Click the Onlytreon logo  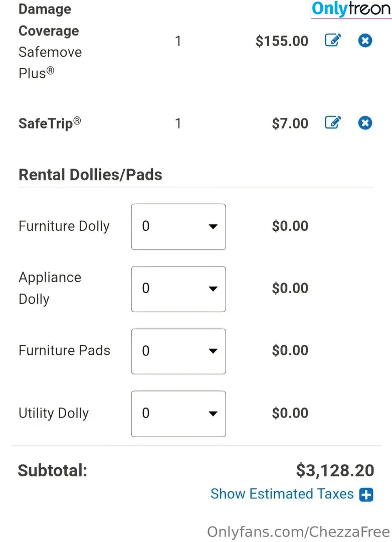point(351,9)
